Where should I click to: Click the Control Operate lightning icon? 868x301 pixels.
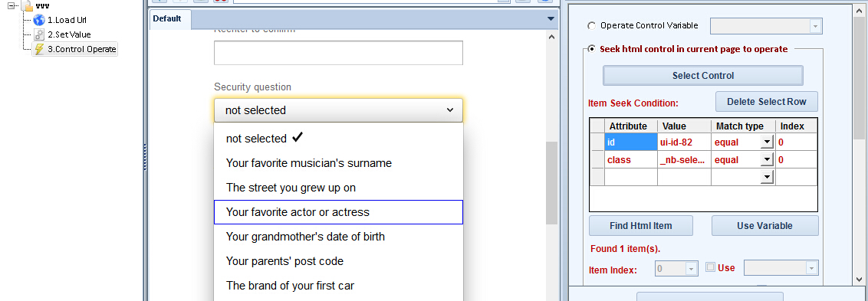pyautogui.click(x=39, y=49)
